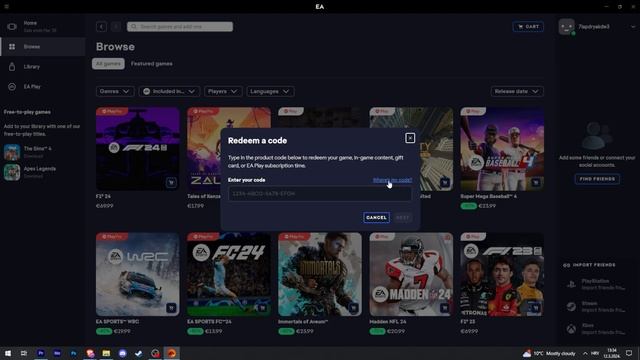Navigate forward with the right arrow

coord(116,27)
